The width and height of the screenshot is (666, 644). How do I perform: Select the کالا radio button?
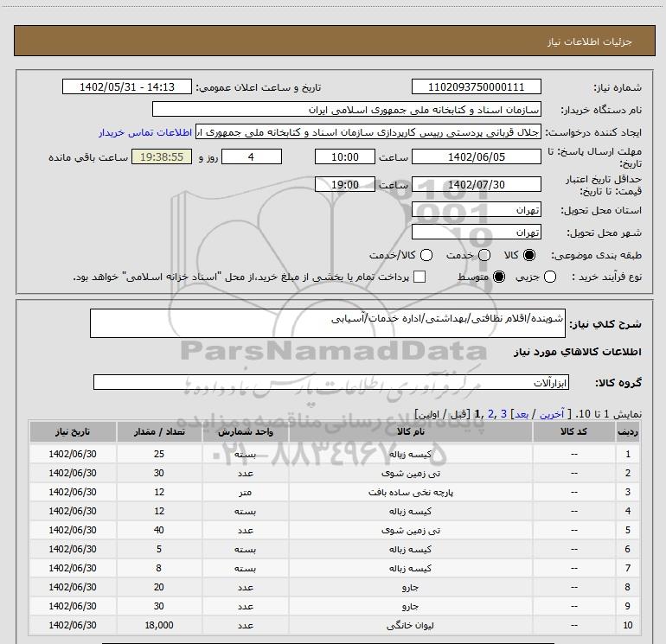click(529, 255)
